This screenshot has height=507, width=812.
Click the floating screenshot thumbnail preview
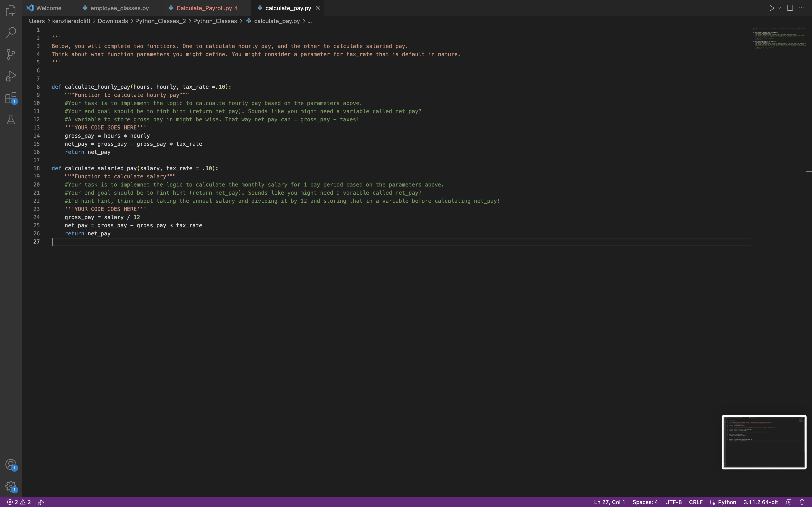764,442
